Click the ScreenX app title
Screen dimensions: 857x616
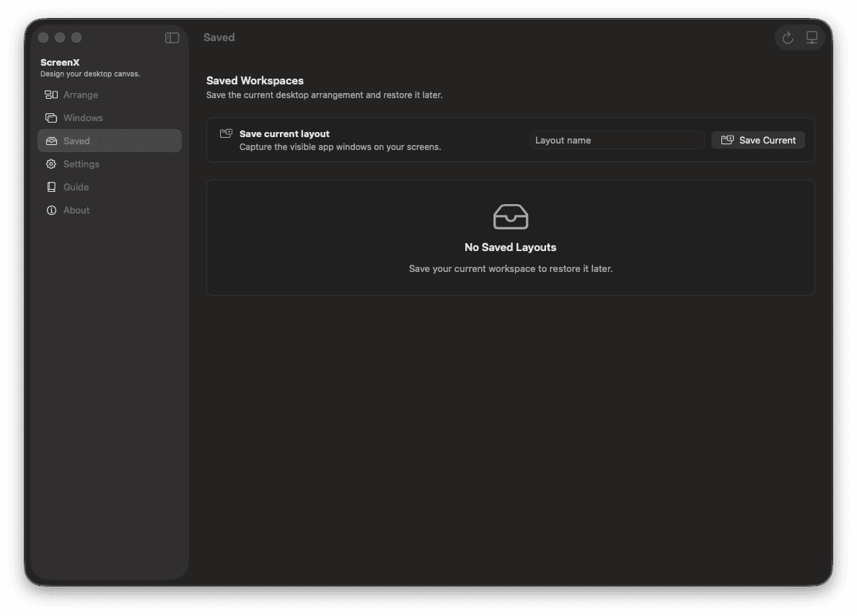tap(60, 62)
